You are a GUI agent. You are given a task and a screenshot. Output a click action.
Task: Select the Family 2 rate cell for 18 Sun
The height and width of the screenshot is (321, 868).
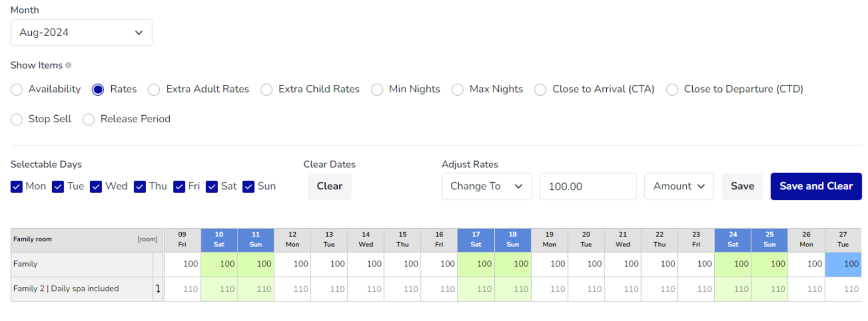[512, 289]
